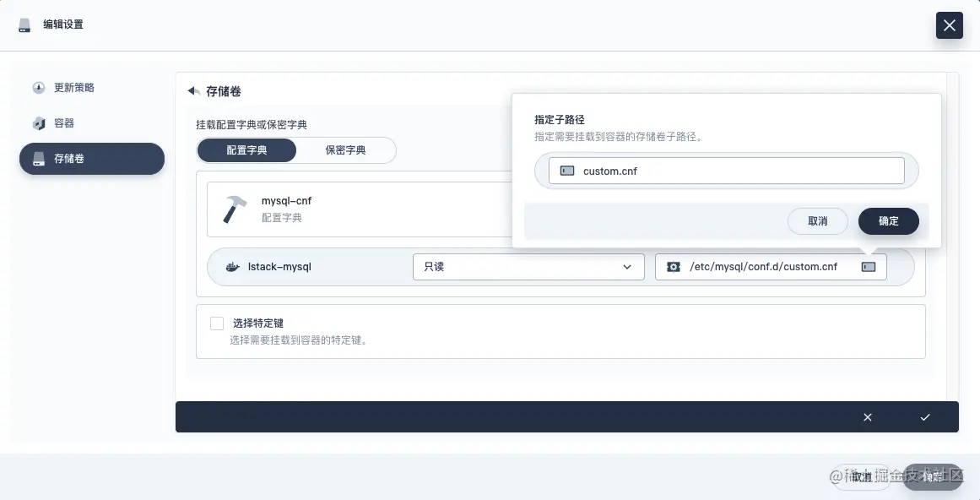This screenshot has height=500, width=980.
Task: Confirm the subpath with 确定 in popup
Action: [x=888, y=221]
